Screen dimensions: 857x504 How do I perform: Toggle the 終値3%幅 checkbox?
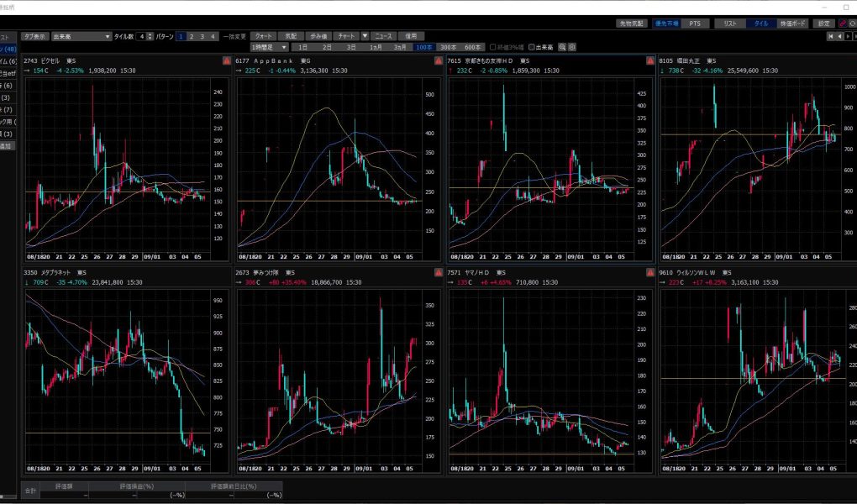(492, 47)
